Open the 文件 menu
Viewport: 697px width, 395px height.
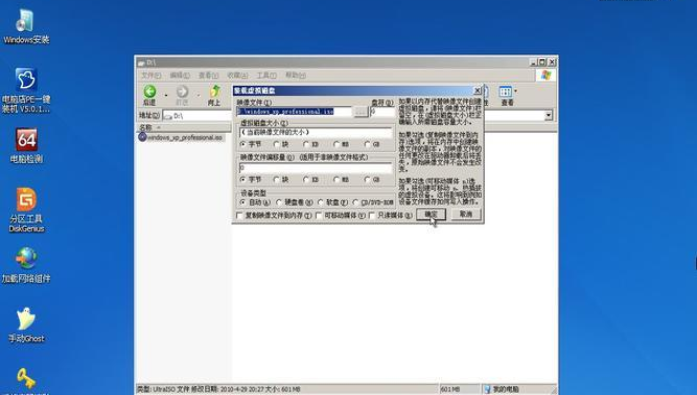[x=151, y=75]
